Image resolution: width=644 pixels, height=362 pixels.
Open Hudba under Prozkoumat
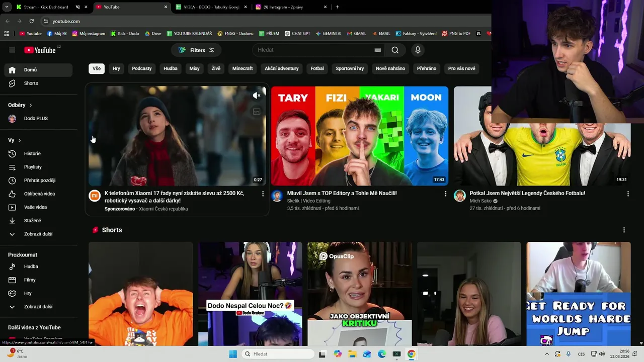[38, 266]
